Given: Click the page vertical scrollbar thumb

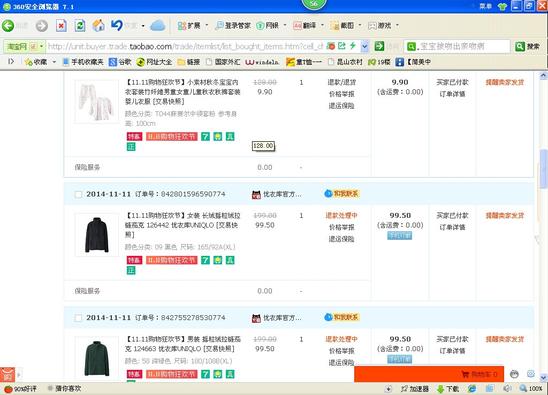Looking at the screenshot, I should click(543, 168).
